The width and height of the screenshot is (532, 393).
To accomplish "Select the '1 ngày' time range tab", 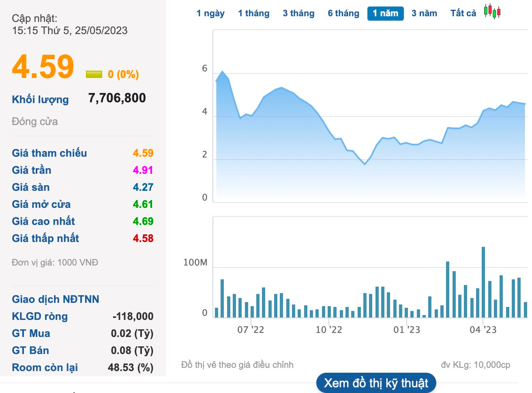I will click(x=210, y=13).
